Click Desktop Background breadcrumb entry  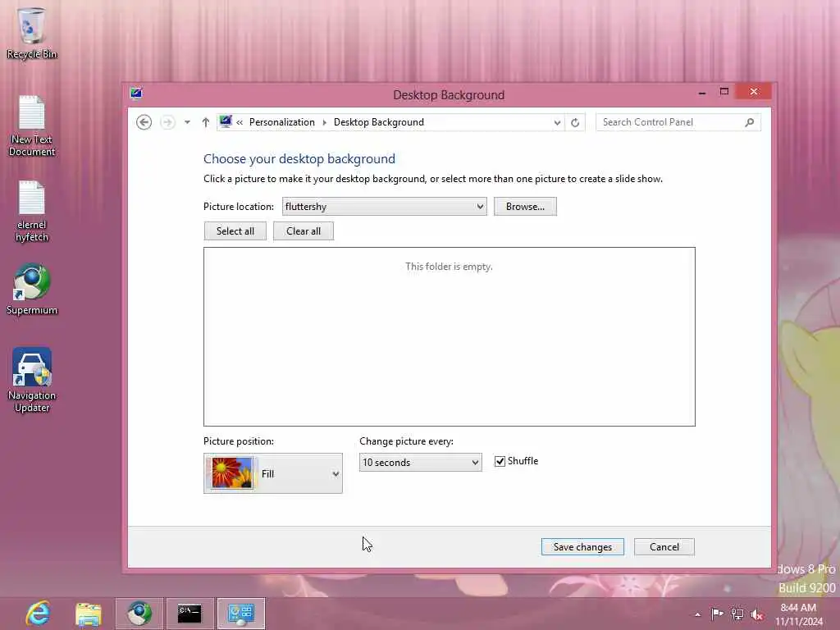click(379, 122)
